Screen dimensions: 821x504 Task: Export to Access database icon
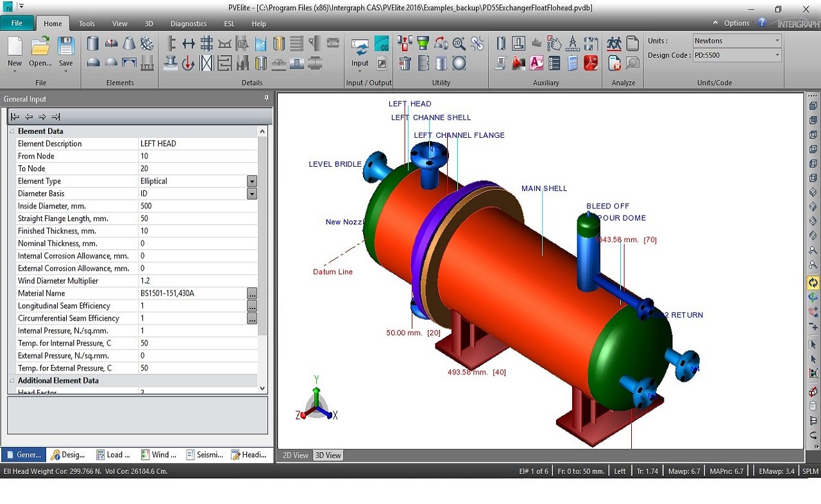pyautogui.click(x=536, y=63)
